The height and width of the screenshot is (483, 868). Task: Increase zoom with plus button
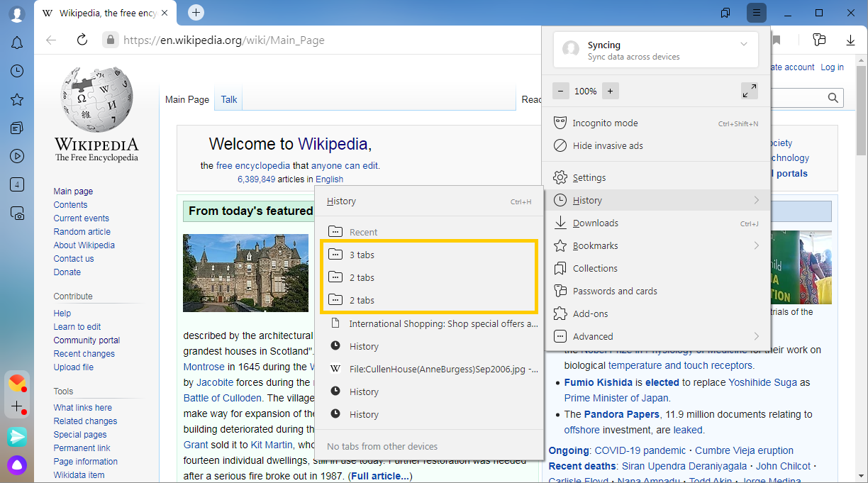(610, 91)
